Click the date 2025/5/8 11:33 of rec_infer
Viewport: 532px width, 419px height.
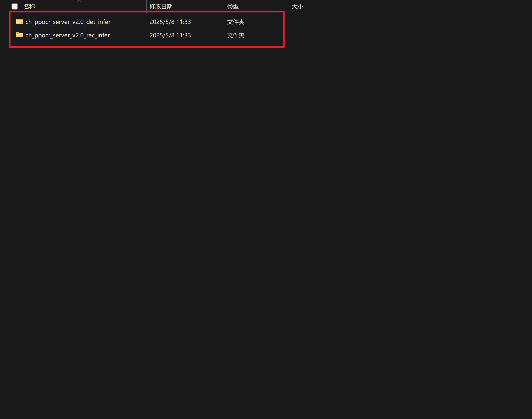click(x=170, y=35)
